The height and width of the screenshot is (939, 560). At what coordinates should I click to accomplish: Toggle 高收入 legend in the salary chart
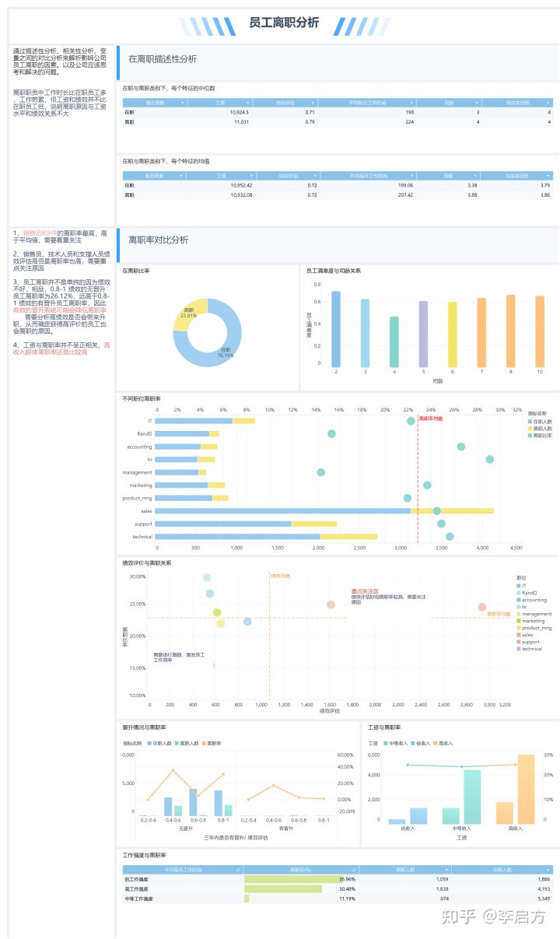[444, 744]
